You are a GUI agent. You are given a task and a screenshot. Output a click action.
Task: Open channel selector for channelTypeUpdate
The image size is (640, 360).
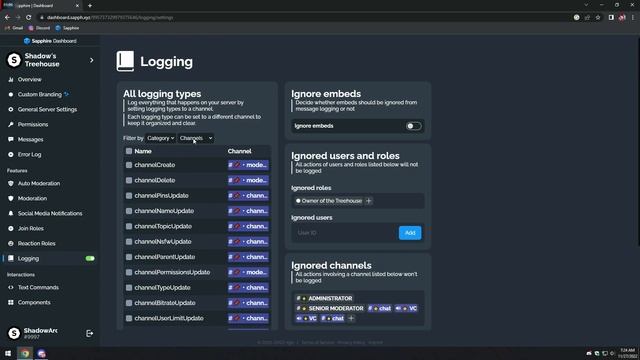[x=248, y=288]
